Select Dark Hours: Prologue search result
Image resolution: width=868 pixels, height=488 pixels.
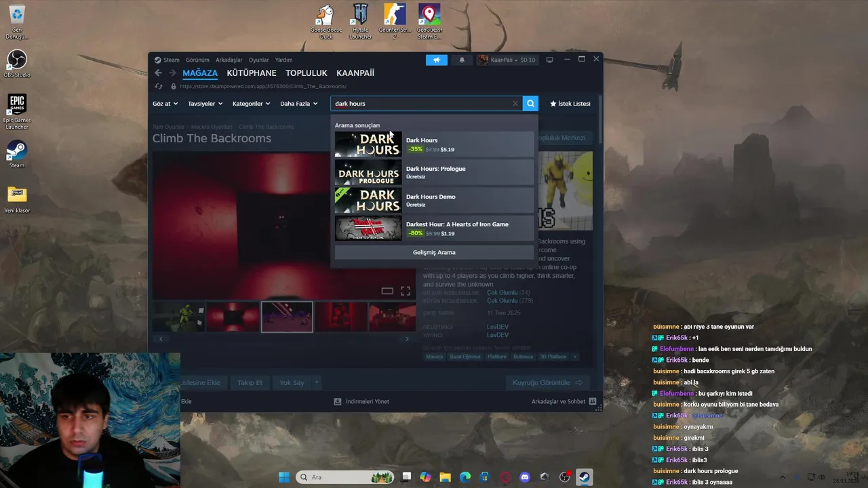pos(434,172)
